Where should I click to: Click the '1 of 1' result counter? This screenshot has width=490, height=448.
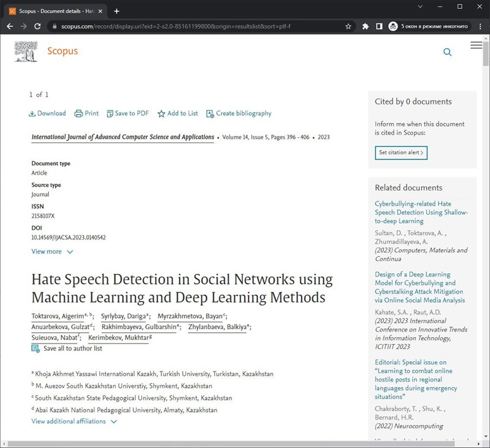click(x=39, y=95)
